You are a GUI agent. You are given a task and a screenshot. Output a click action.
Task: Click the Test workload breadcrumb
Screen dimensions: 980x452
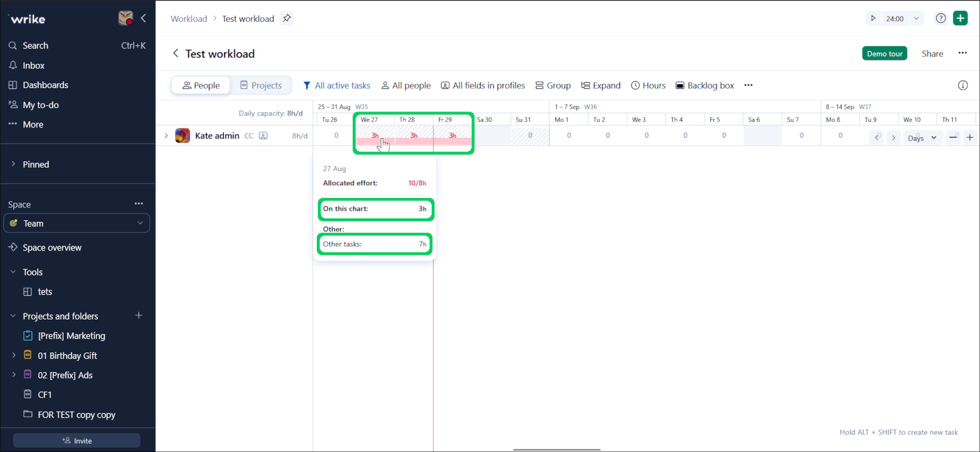[248, 19]
